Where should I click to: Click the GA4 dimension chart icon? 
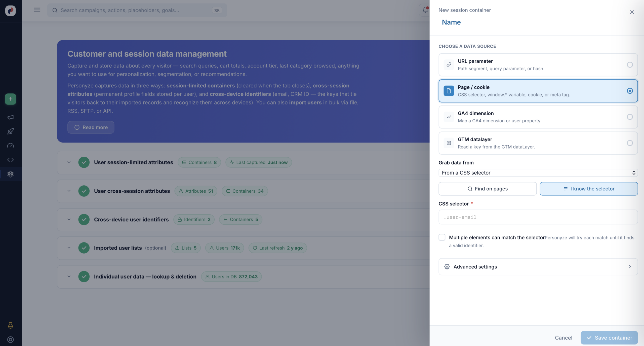click(x=449, y=117)
